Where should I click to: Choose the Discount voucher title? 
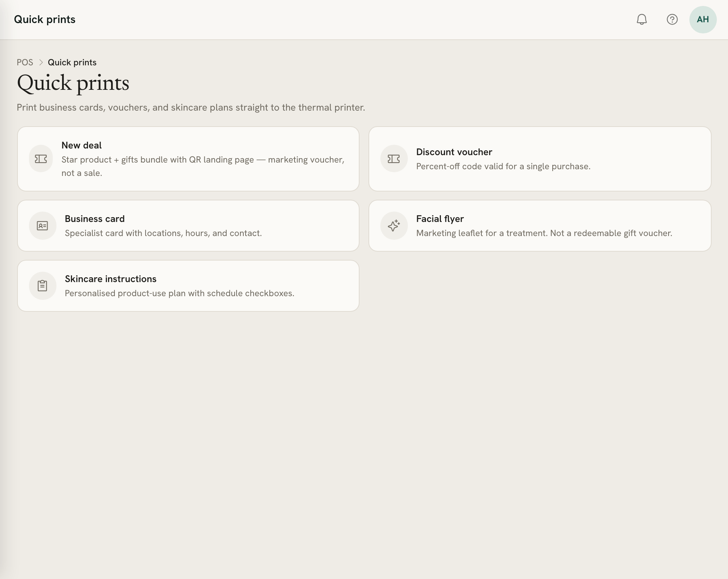pos(454,152)
